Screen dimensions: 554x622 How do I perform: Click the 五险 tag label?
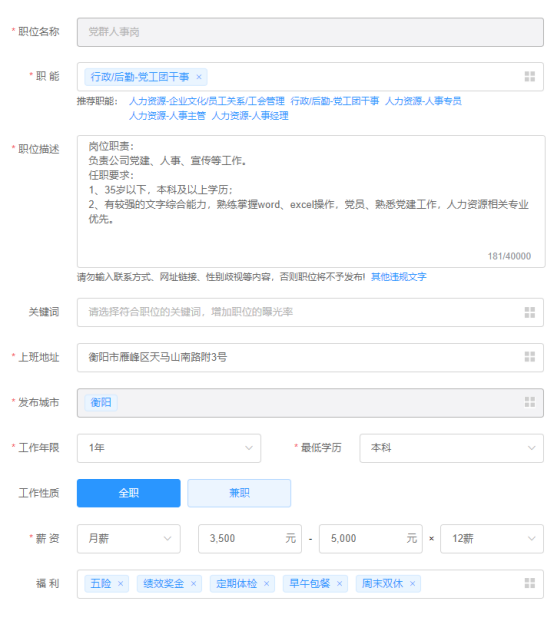click(101, 584)
